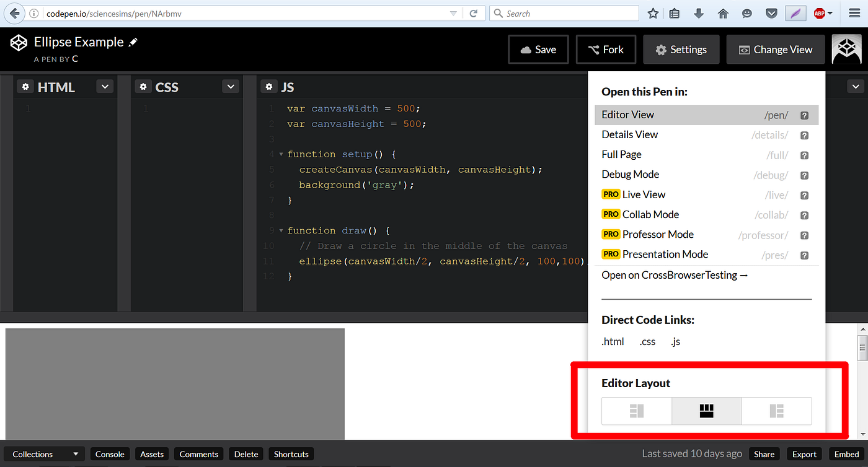This screenshot has width=868, height=467.
Task: Select Details View from the view list
Action: (629, 134)
